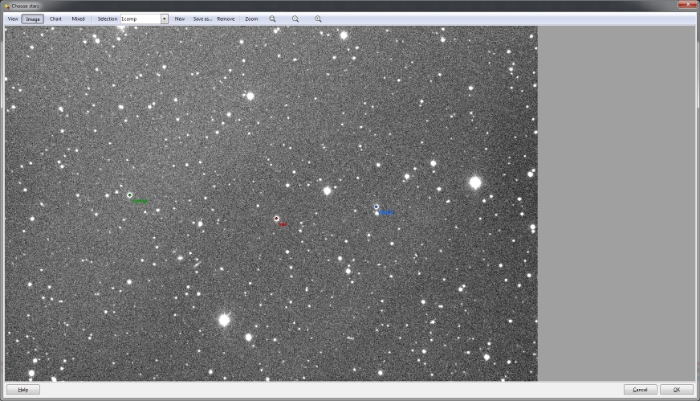Click New to create a selection

click(180, 19)
